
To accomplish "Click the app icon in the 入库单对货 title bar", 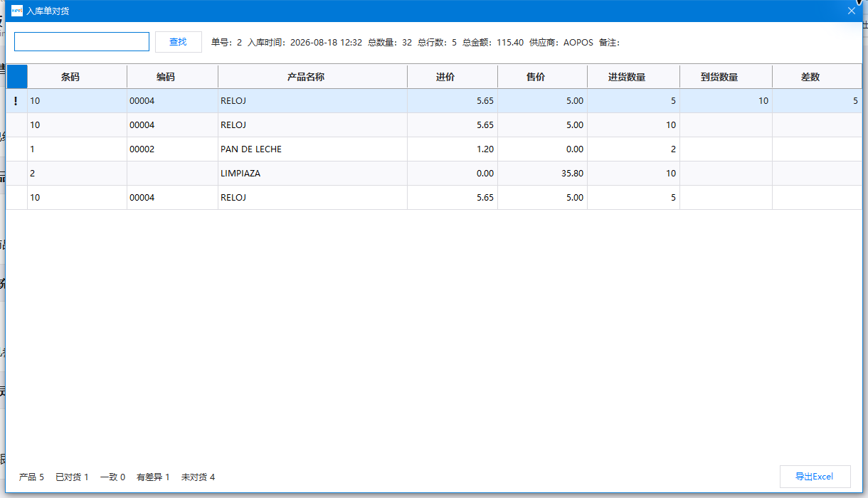I will [x=17, y=11].
